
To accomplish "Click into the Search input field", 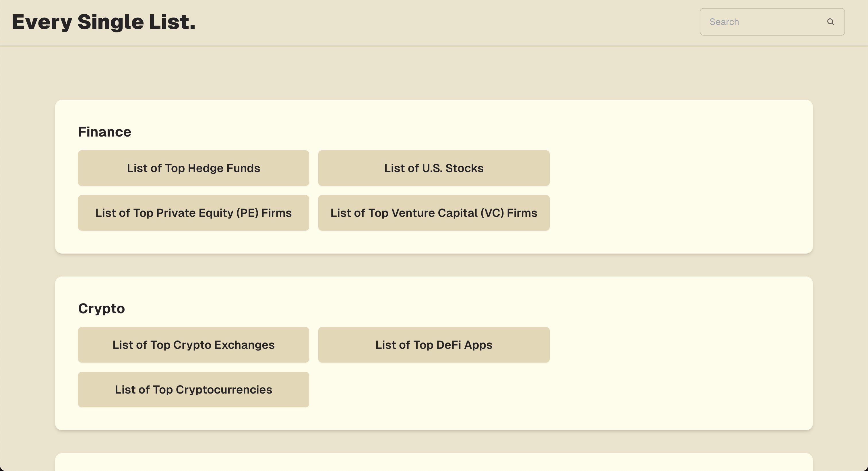I will click(762, 22).
